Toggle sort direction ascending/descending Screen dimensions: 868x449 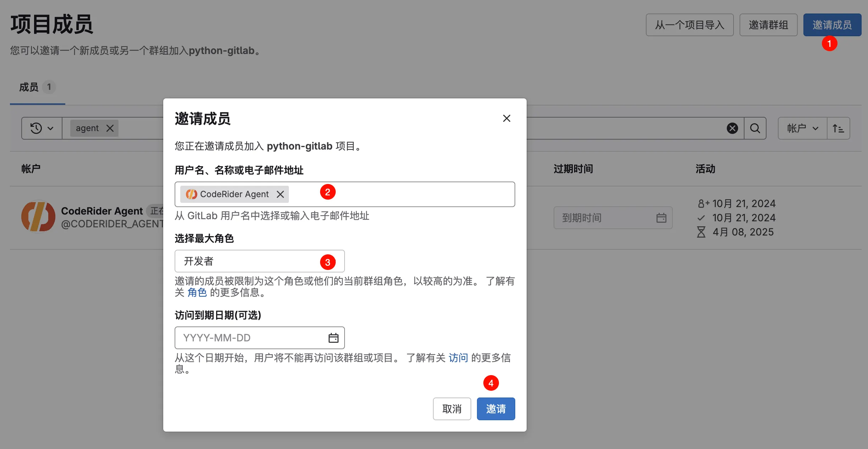(x=838, y=128)
